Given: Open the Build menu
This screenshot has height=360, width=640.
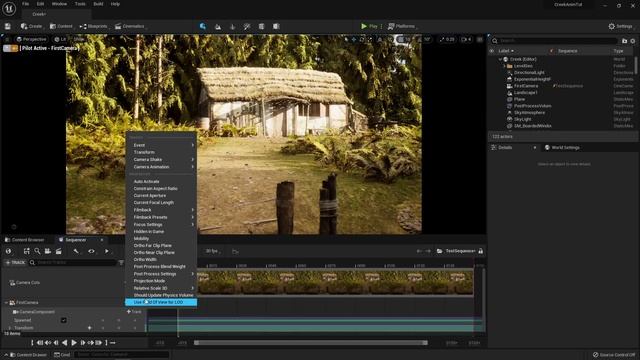Looking at the screenshot, I should [x=98, y=4].
